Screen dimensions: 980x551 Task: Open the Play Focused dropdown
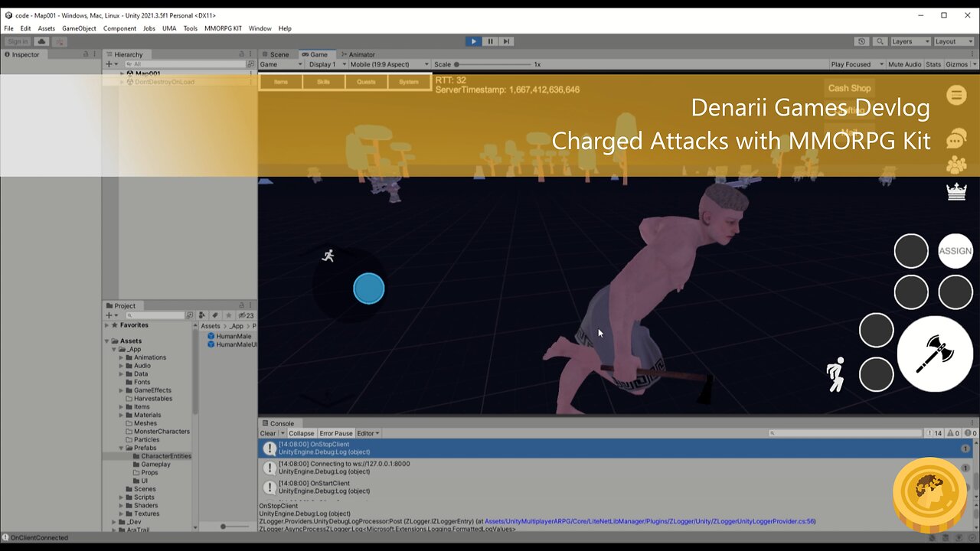pyautogui.click(x=857, y=64)
